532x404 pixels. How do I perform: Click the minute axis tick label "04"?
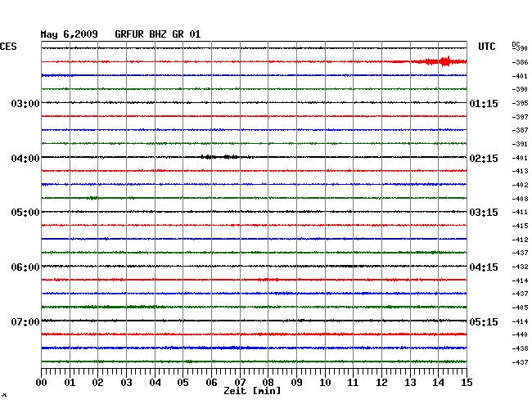tap(155, 383)
